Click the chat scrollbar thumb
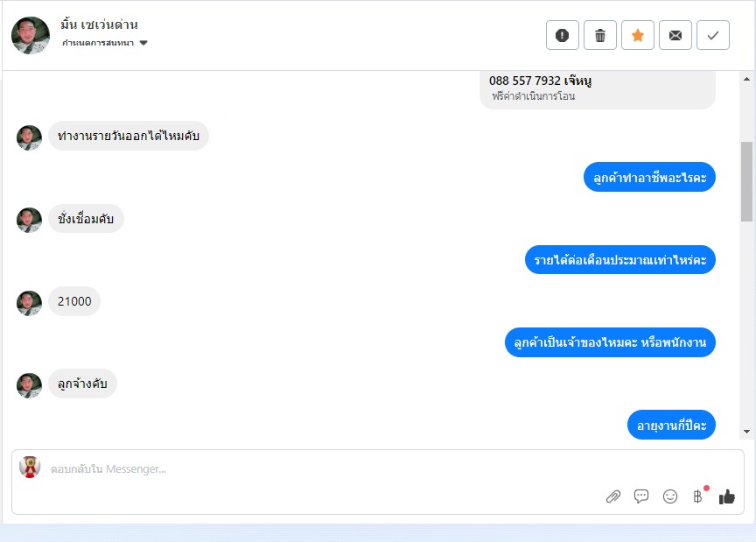The height and width of the screenshot is (542, 756). (x=746, y=181)
